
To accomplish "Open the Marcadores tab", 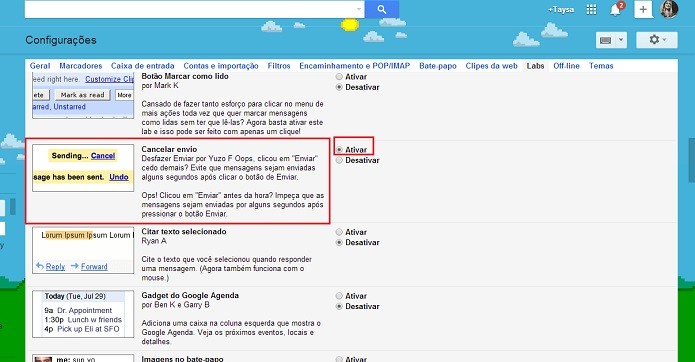I will 81,66.
